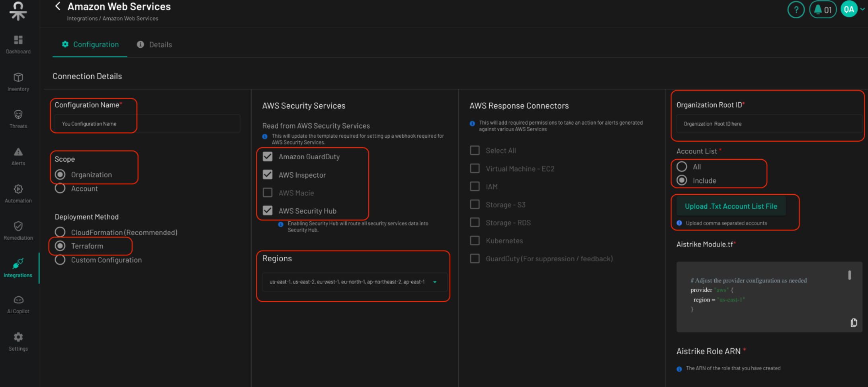Click the Configuration Name input field
868x387 pixels.
[147, 124]
